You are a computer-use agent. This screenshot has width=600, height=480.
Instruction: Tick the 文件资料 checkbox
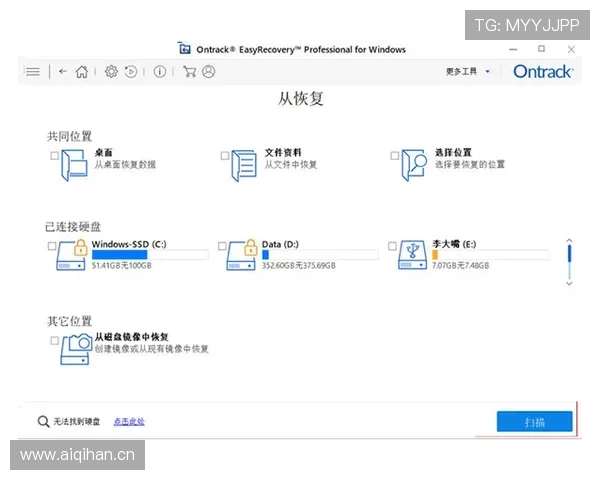pyautogui.click(x=225, y=155)
